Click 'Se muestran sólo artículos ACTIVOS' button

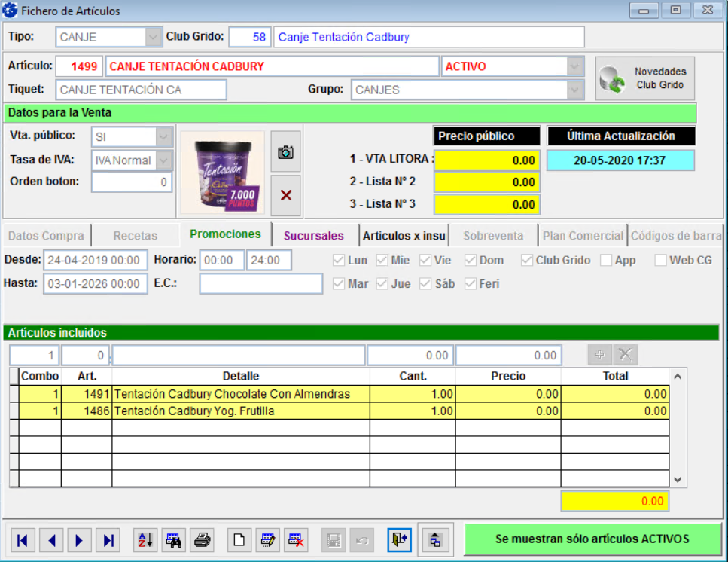[592, 539]
